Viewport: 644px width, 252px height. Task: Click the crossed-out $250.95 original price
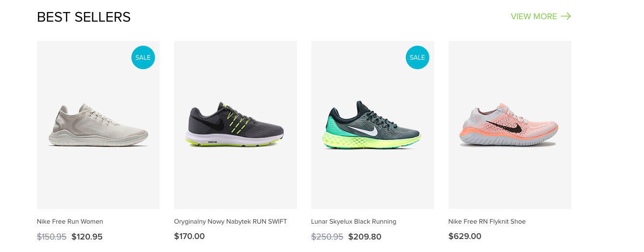click(x=327, y=237)
